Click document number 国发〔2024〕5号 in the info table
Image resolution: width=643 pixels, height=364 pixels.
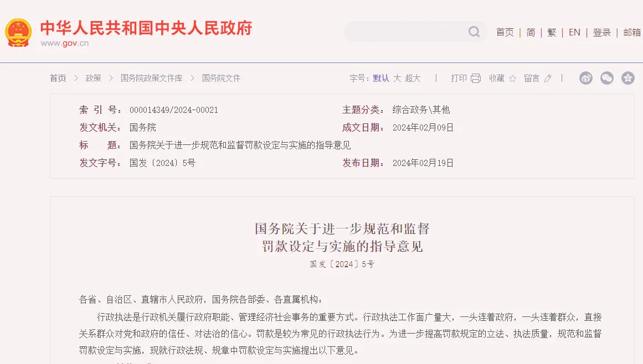point(163,163)
